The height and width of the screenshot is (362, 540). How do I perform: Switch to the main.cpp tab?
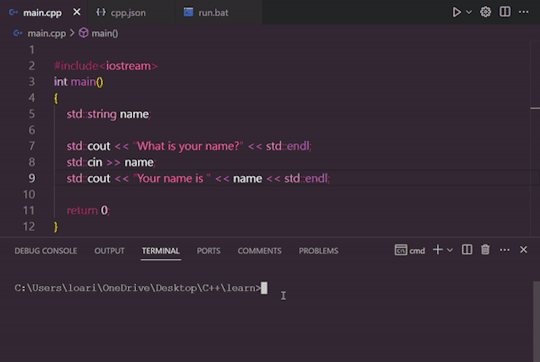[x=42, y=13]
